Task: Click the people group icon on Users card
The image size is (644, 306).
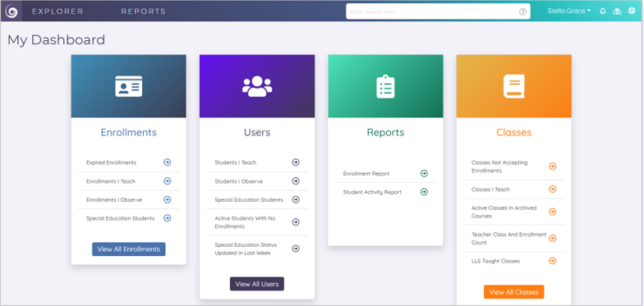Action: [x=257, y=86]
